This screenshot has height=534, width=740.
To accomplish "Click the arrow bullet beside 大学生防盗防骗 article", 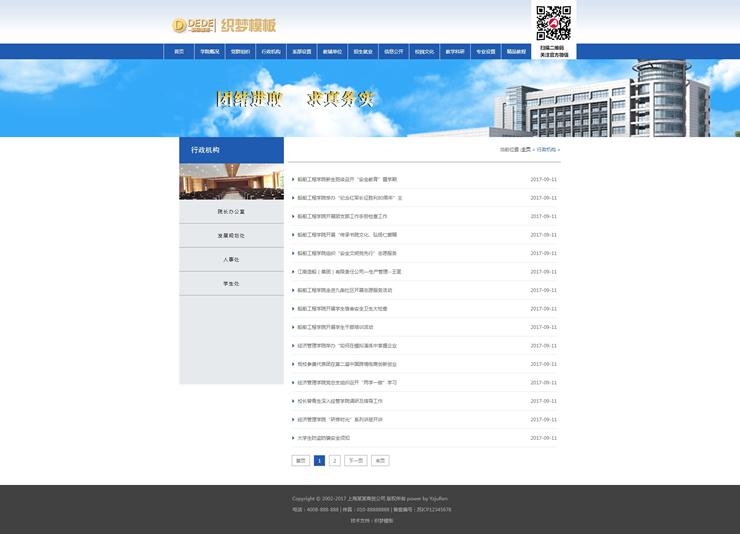I will (293, 438).
